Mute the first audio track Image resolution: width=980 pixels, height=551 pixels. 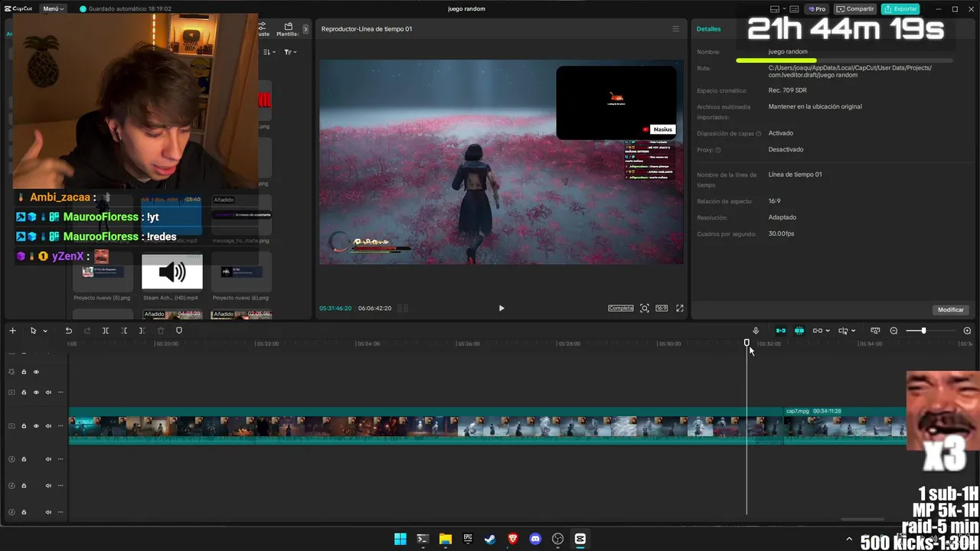coord(48,459)
